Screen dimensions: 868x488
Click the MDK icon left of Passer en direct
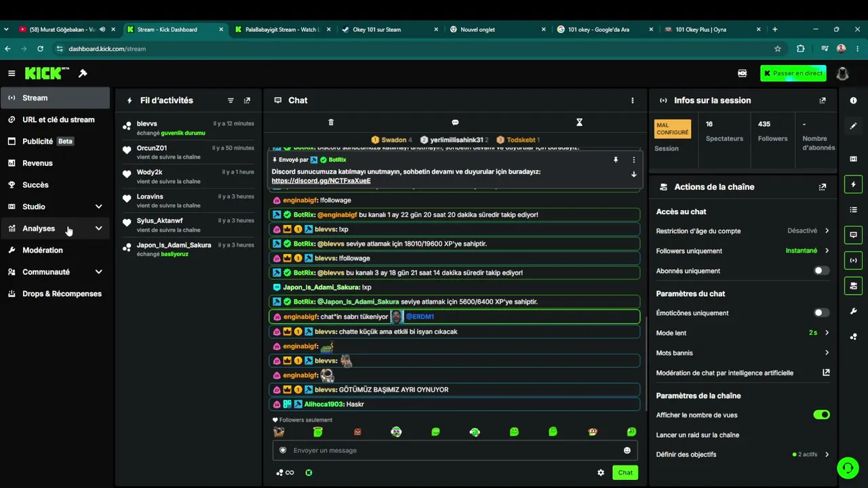743,73
